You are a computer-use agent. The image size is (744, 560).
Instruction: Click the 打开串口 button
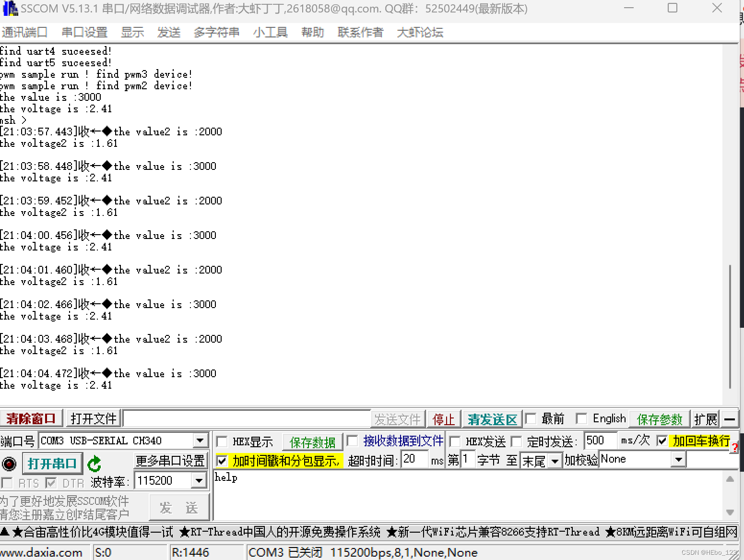coord(52,463)
